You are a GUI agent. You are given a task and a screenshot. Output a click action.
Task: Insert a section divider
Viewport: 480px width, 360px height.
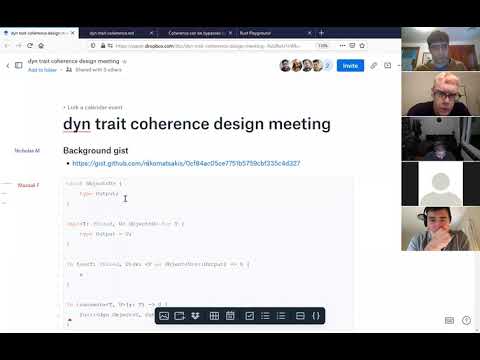[x=300, y=316]
